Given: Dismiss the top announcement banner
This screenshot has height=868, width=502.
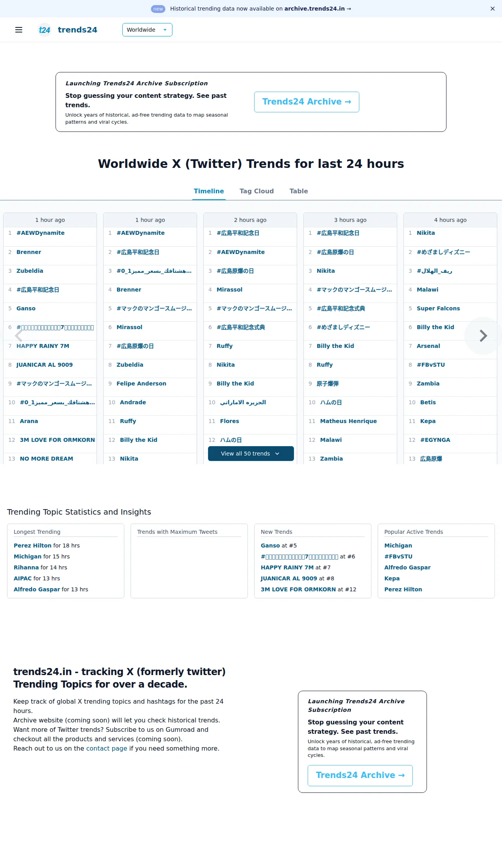Looking at the screenshot, I should click(x=493, y=9).
